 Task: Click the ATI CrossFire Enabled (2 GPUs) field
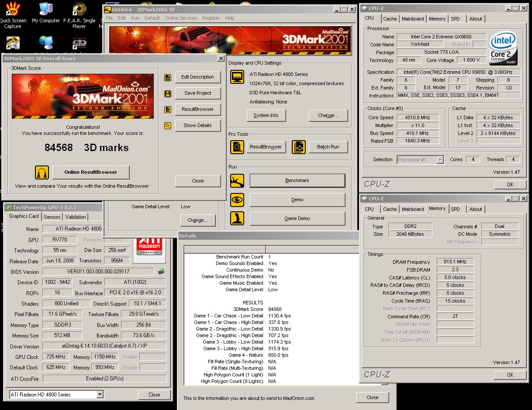[104, 379]
